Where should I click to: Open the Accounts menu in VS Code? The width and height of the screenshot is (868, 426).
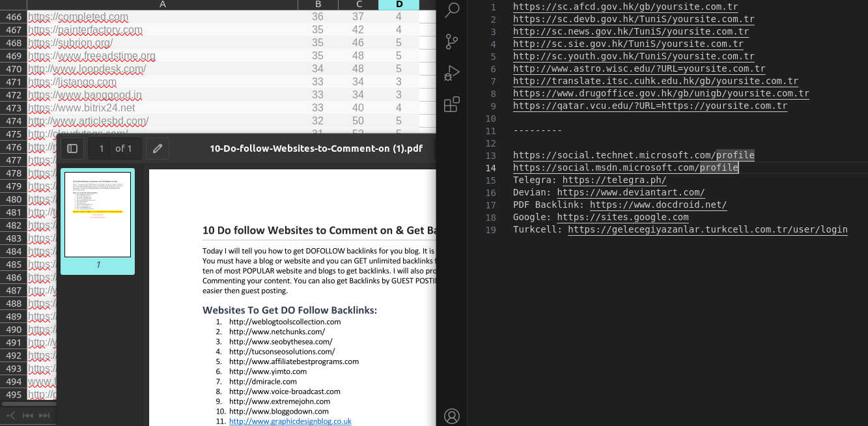pos(451,416)
